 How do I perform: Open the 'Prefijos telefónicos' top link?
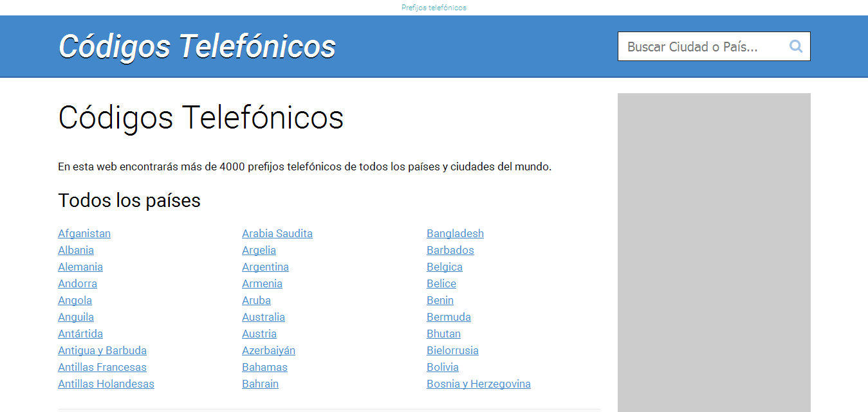coord(434,7)
